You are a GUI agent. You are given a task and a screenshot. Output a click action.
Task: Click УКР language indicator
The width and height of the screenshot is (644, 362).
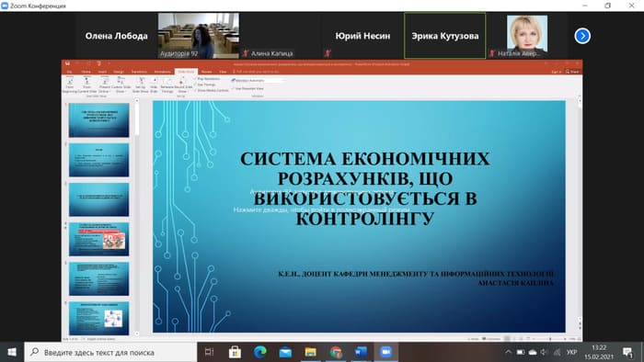571,352
